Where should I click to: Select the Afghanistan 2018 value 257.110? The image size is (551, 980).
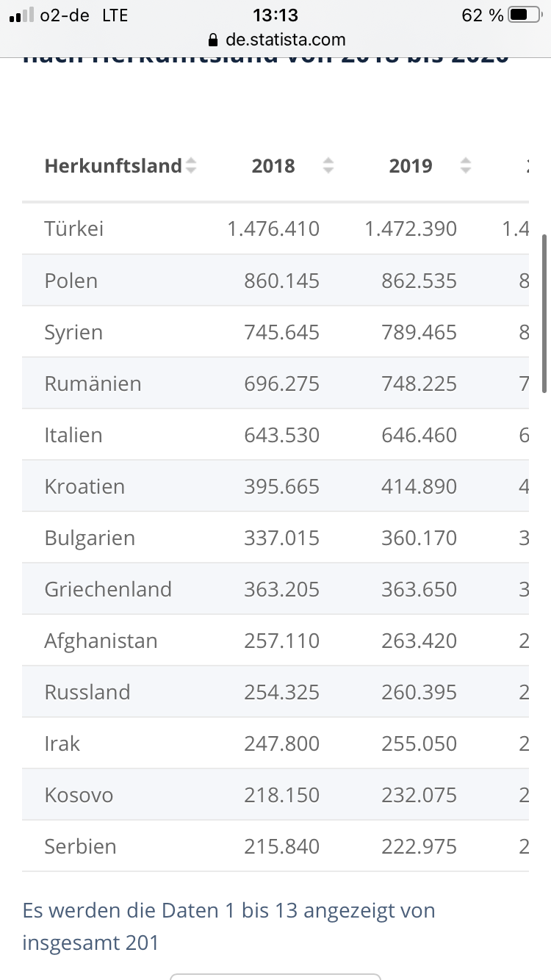pyautogui.click(x=282, y=641)
